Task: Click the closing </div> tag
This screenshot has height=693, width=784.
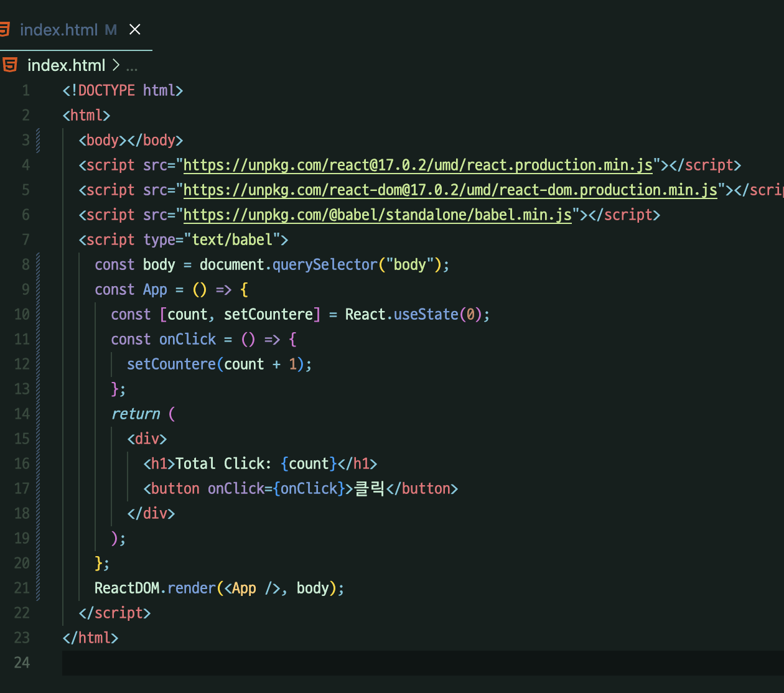Action: tap(151, 514)
